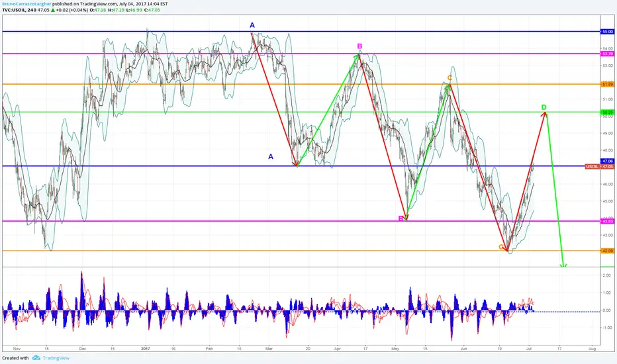This screenshot has width=617, height=364.
Task: Click the 46.00 price scale value
Action: (x=608, y=184)
